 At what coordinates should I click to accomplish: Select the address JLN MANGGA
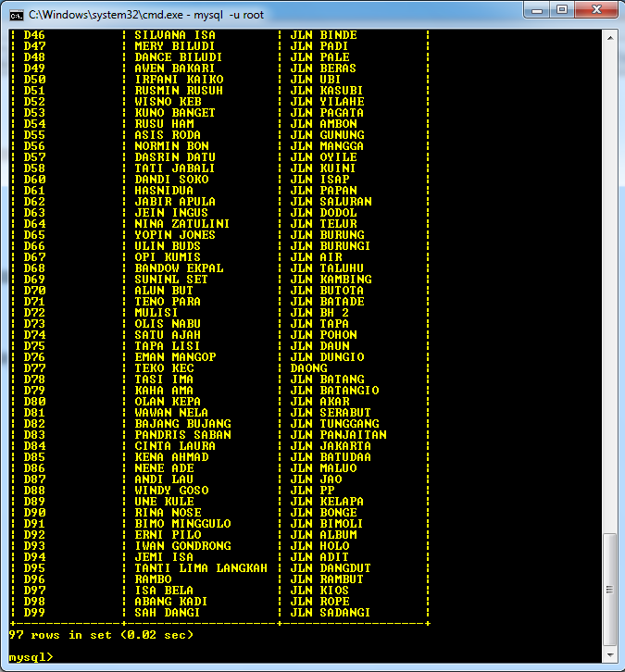tap(327, 146)
